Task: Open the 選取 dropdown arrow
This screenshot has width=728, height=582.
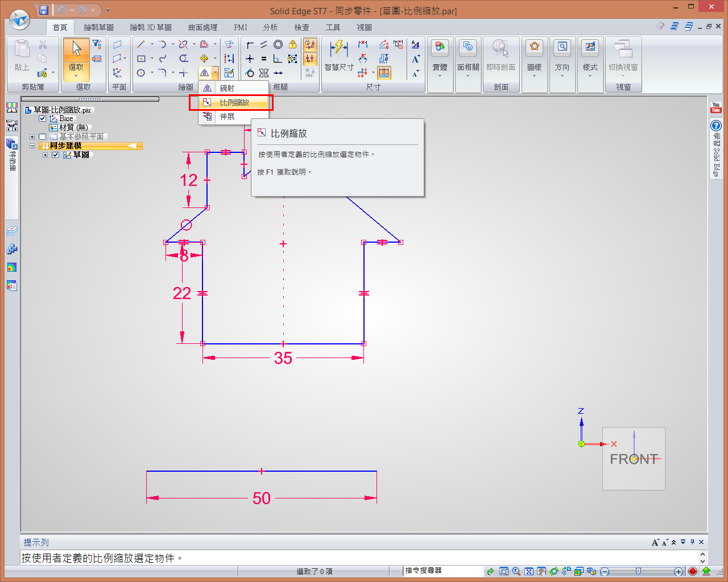Action: point(76,76)
